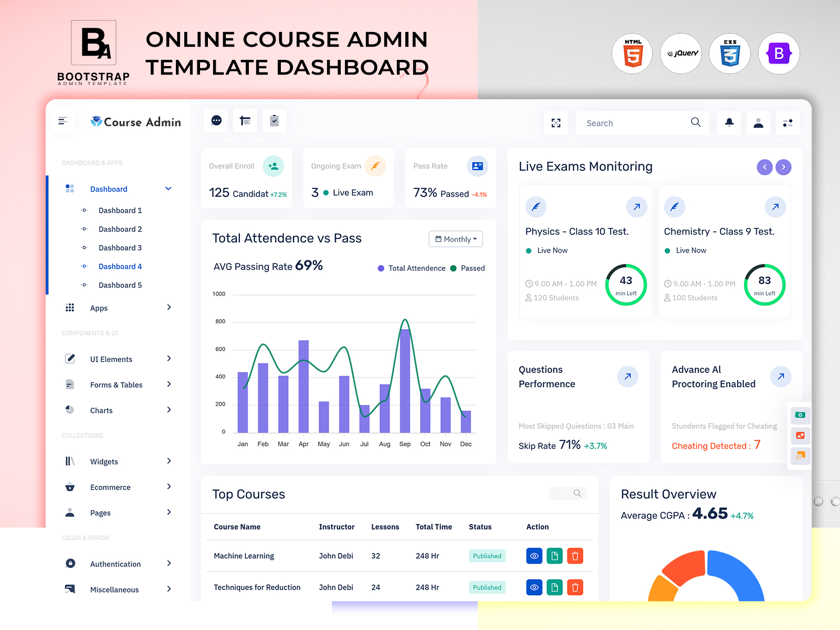Open Dashboard 2 from sidebar
The image size is (840, 630).
(x=120, y=229)
